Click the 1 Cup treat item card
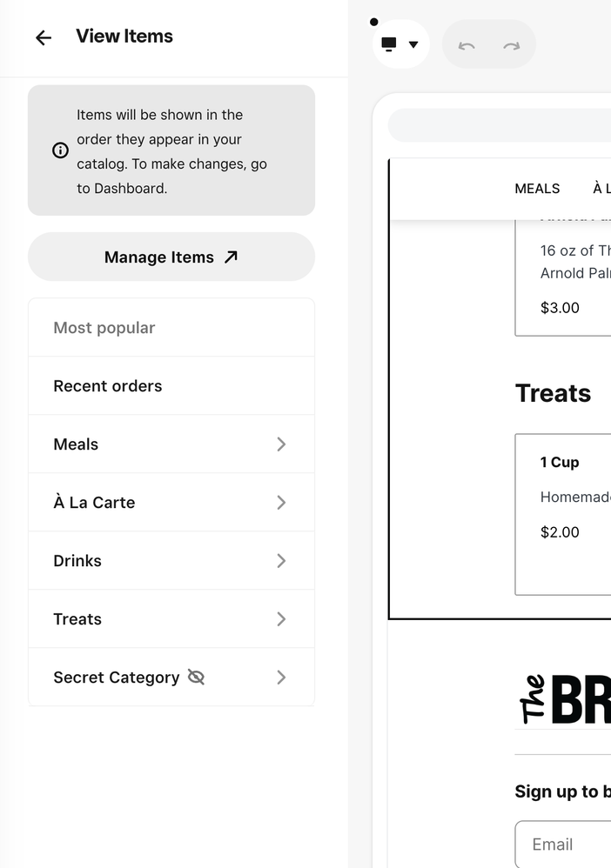This screenshot has height=868, width=611. pyautogui.click(x=564, y=513)
